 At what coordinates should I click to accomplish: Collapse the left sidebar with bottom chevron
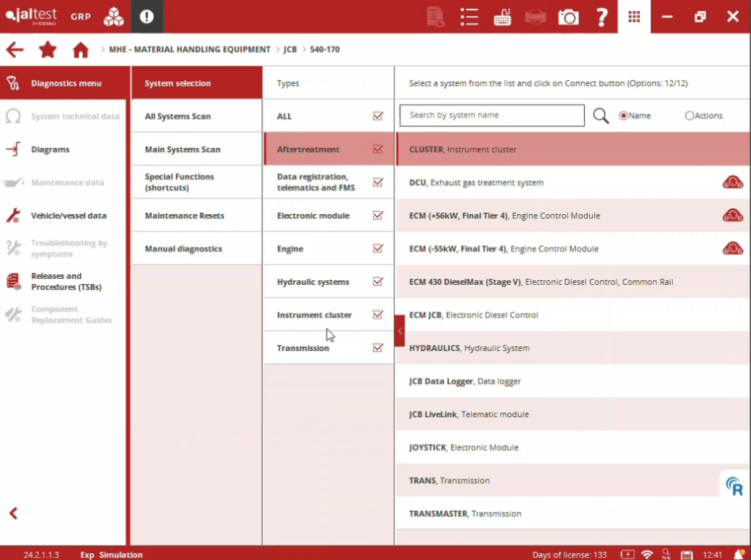click(x=13, y=514)
